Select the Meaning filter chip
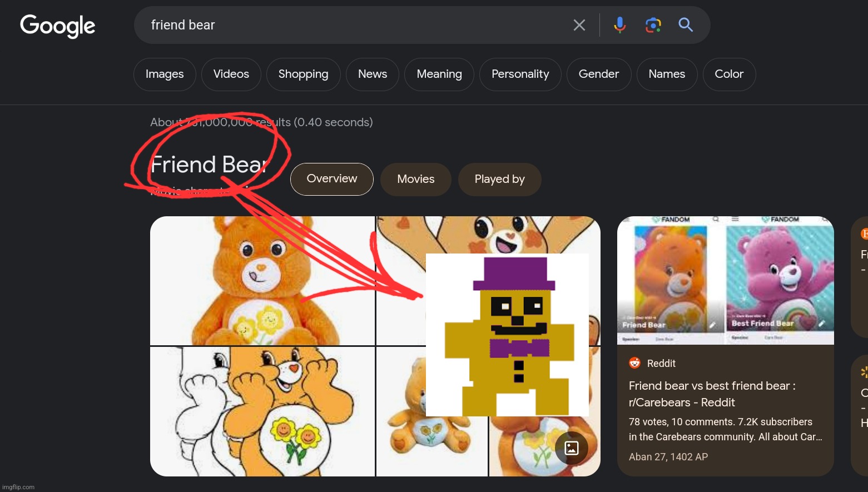This screenshot has width=868, height=492. pyautogui.click(x=439, y=74)
